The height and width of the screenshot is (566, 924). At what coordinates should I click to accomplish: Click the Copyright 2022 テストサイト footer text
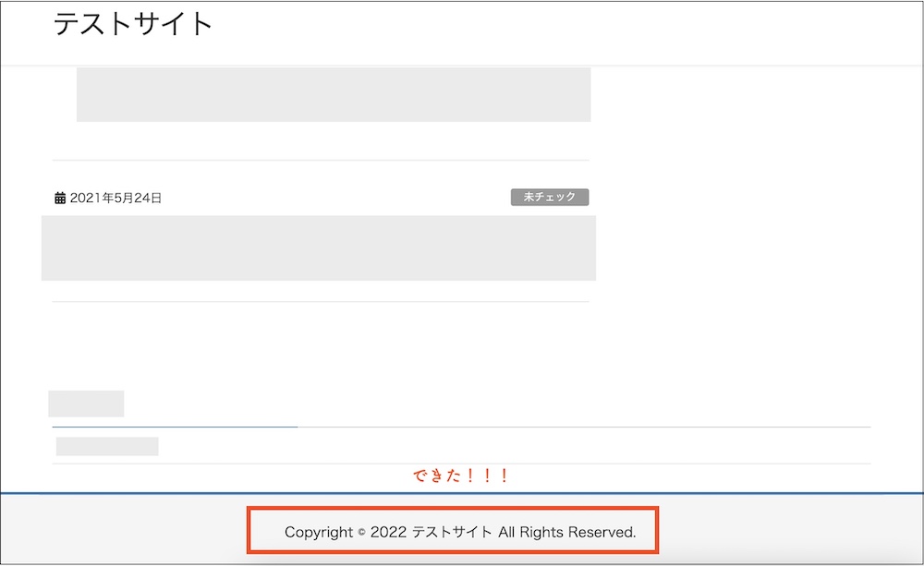[x=460, y=532]
